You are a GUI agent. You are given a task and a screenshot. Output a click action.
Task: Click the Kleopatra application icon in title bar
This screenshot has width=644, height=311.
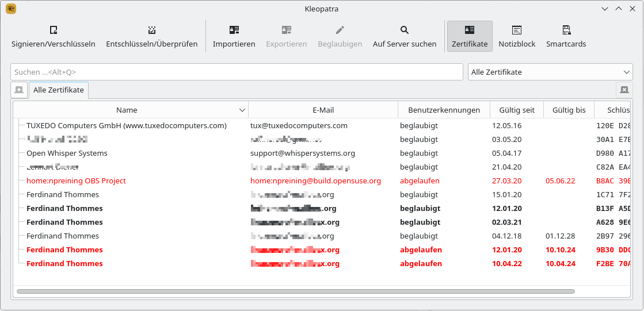[11, 9]
